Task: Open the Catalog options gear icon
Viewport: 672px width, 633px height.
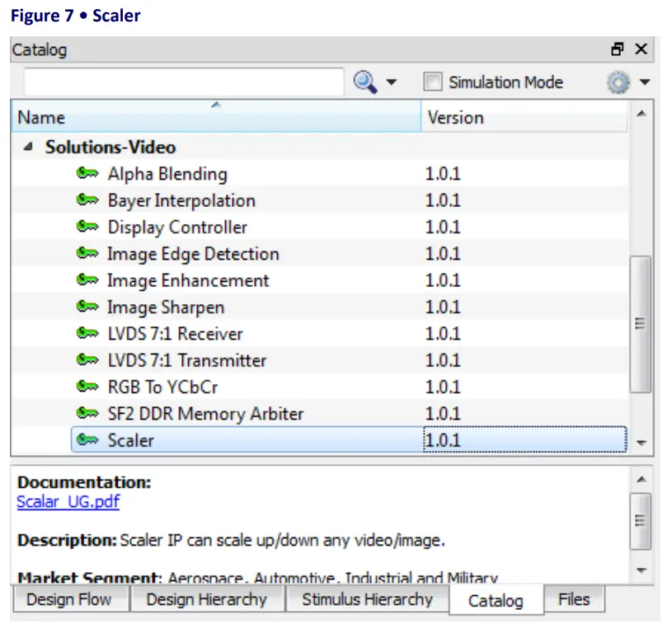Action: tap(616, 82)
